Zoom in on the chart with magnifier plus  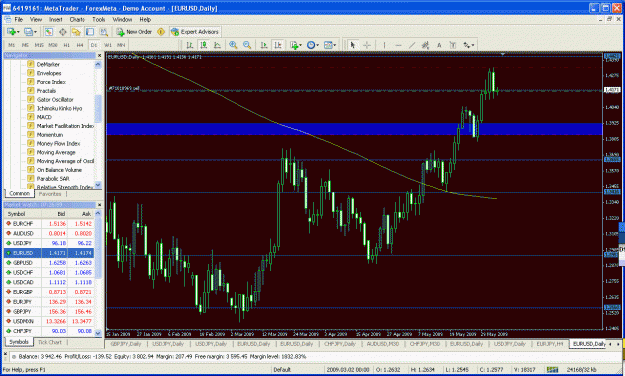[233, 45]
